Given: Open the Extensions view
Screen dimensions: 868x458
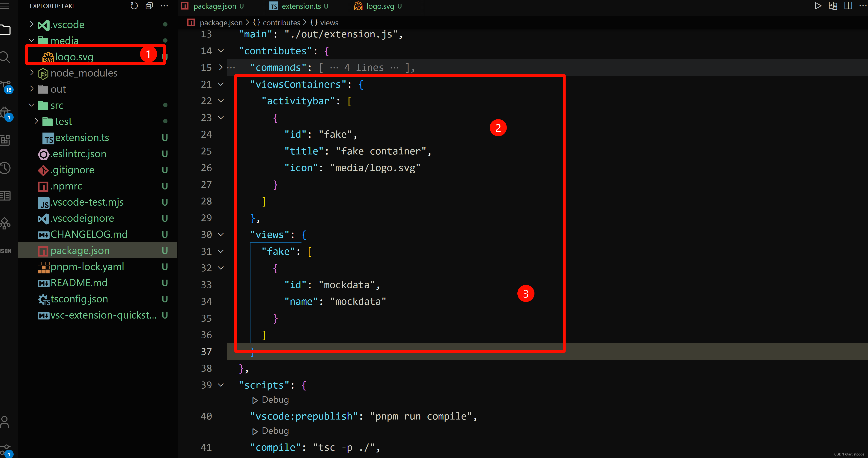Looking at the screenshot, I should click(5, 140).
